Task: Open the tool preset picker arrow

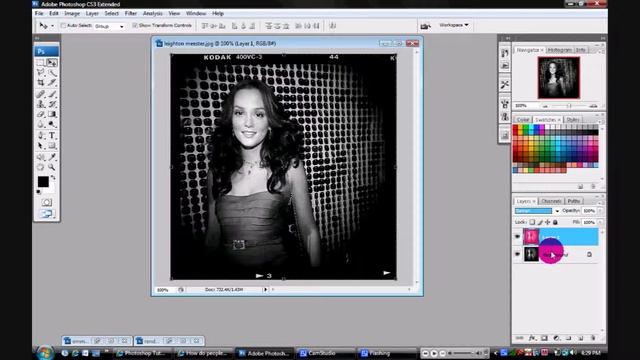Action: (52, 26)
